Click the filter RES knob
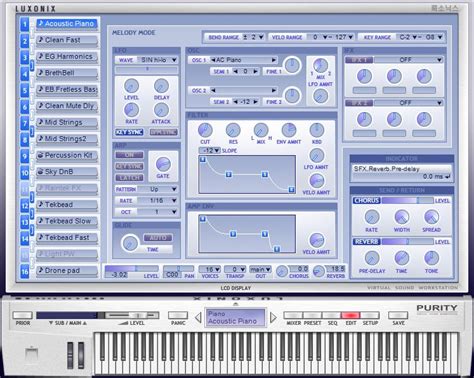This screenshot has height=378, width=474. [x=233, y=130]
